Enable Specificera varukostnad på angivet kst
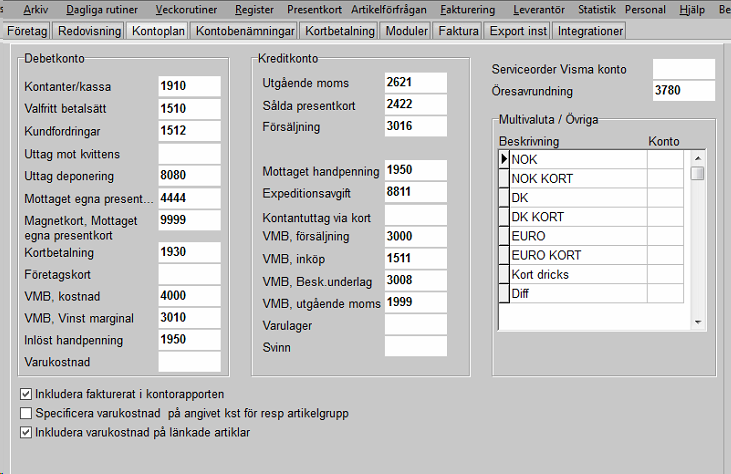 click(x=26, y=413)
